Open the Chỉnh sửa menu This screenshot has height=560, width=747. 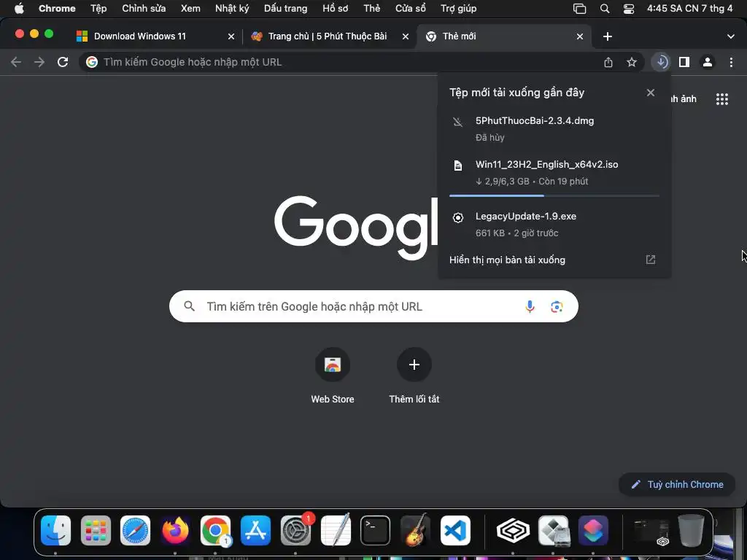(x=144, y=8)
